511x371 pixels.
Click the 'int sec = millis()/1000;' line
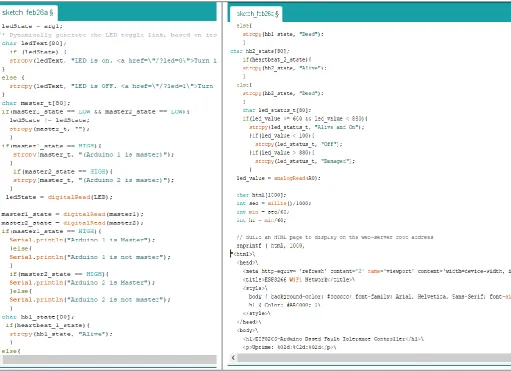tap(274, 203)
